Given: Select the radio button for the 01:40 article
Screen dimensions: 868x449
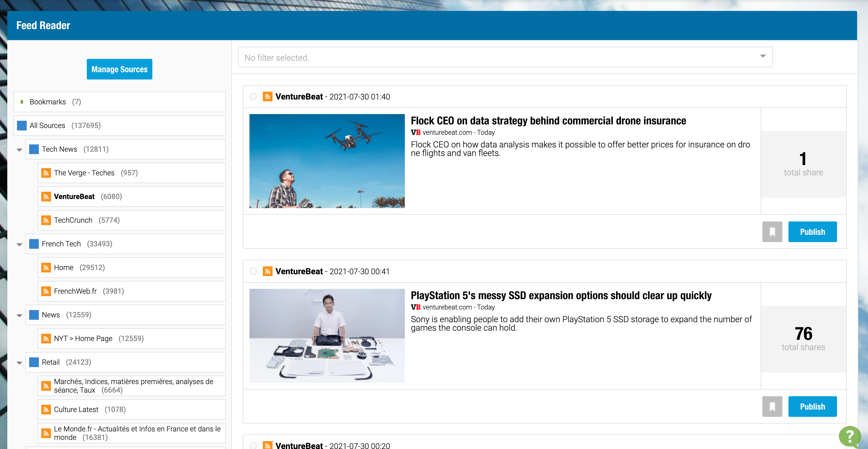Looking at the screenshot, I should pyautogui.click(x=253, y=97).
